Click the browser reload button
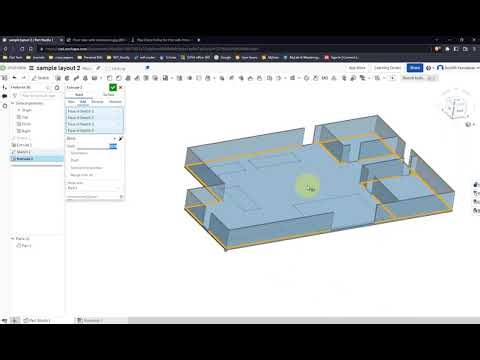This screenshot has height=360, width=480. click(x=22, y=49)
